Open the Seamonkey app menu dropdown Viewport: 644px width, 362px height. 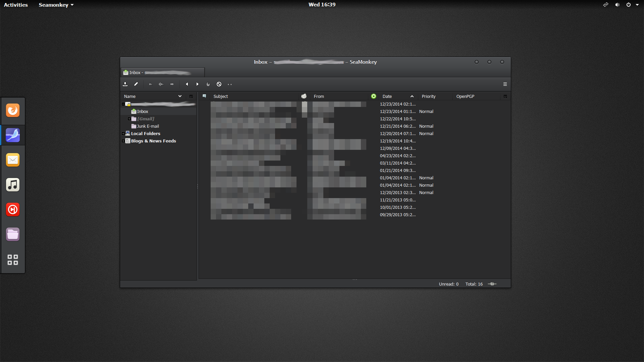point(56,5)
